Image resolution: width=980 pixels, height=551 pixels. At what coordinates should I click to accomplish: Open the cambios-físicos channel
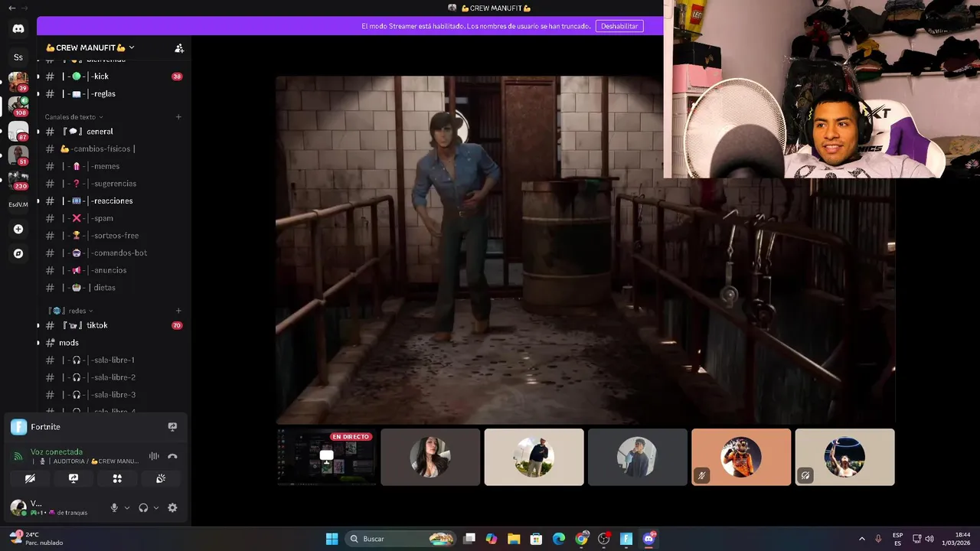tap(113, 149)
